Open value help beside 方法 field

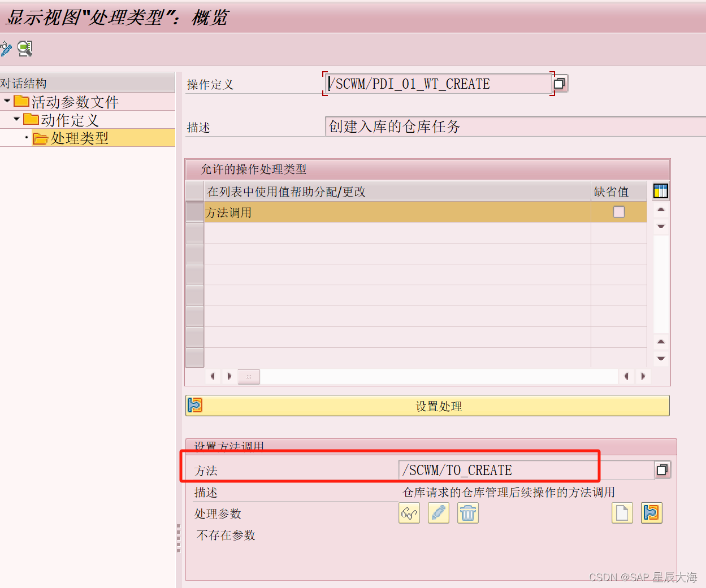point(662,470)
